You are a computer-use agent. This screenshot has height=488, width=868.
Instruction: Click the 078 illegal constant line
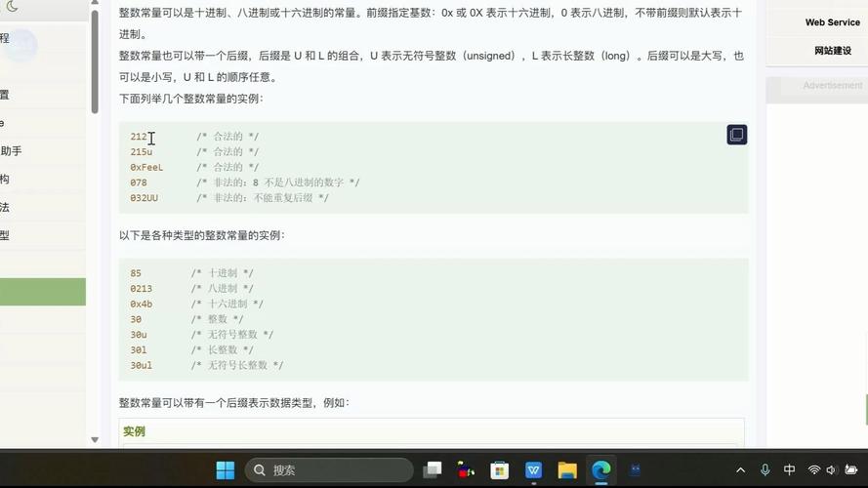click(139, 183)
